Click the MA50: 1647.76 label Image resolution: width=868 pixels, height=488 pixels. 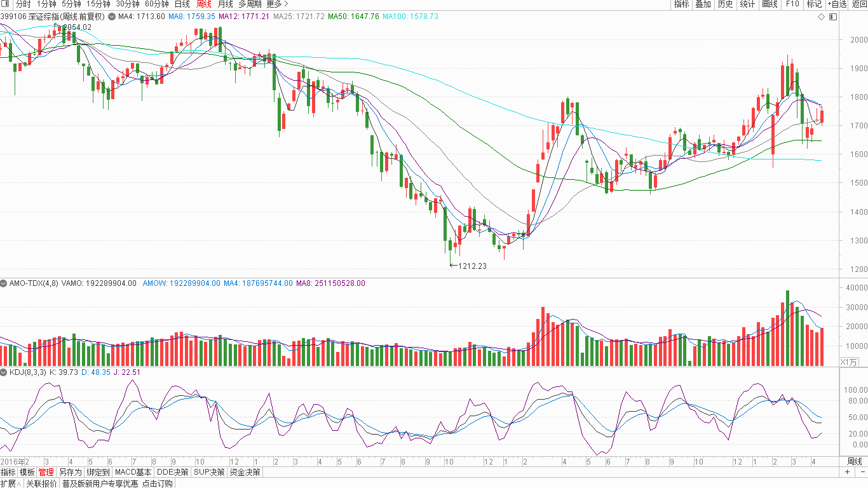coord(353,17)
